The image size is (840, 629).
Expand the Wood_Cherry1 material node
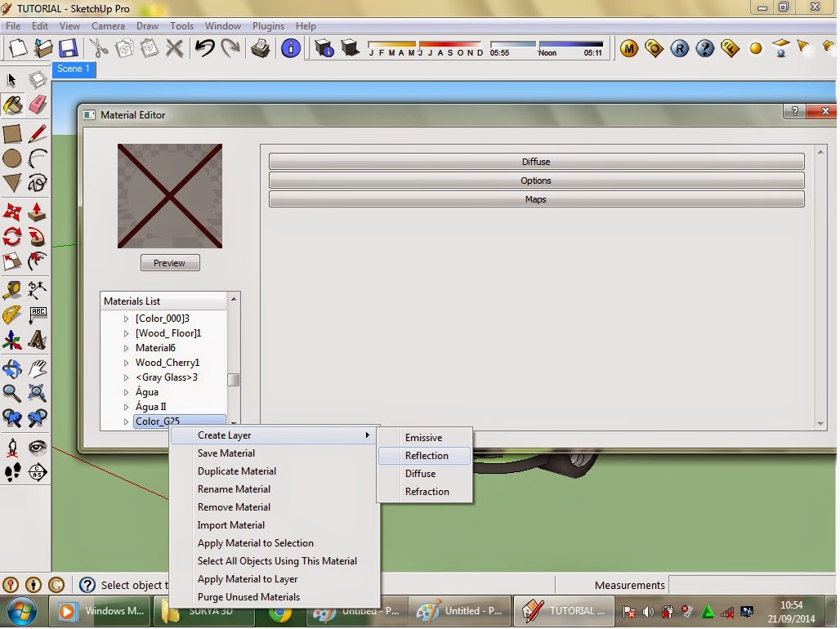click(127, 363)
